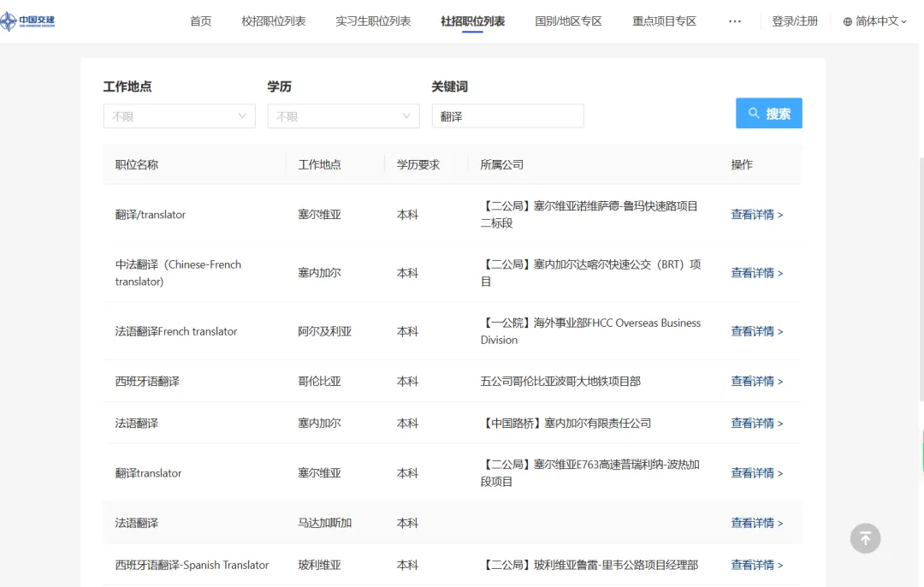924x587 pixels.
Task: Click company 【二公局】塞内加尔达喀尔快速公交 (BRT) 项目
Action: tap(590, 273)
